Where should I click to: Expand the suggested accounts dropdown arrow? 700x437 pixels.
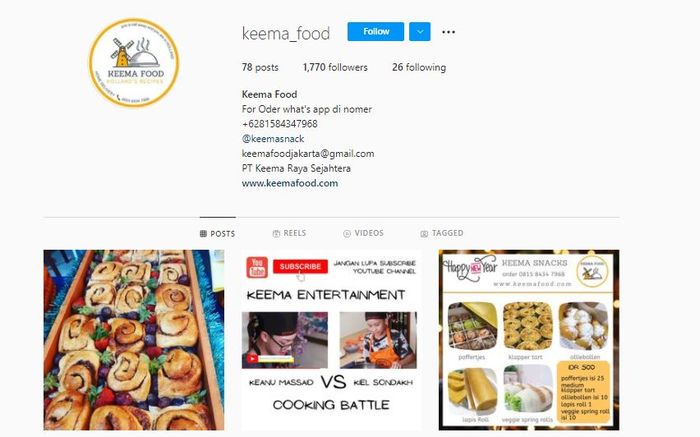point(420,32)
